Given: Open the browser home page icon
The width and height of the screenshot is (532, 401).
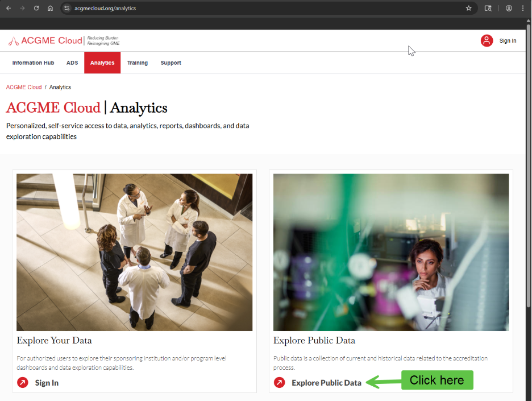Looking at the screenshot, I should [x=50, y=8].
